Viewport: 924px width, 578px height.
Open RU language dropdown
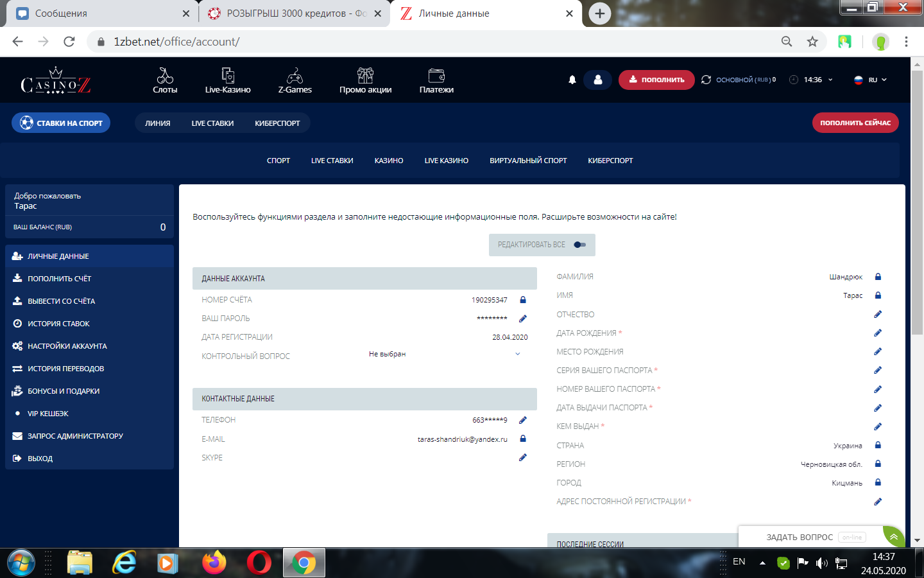871,80
